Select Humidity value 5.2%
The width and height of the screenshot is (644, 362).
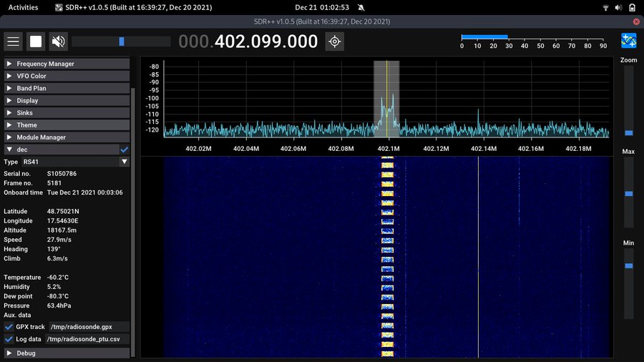[x=54, y=287]
